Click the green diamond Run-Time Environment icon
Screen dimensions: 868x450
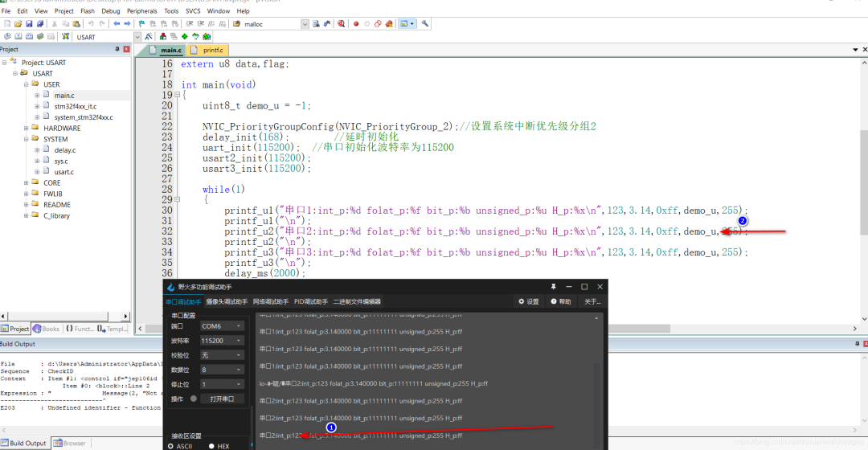185,36
